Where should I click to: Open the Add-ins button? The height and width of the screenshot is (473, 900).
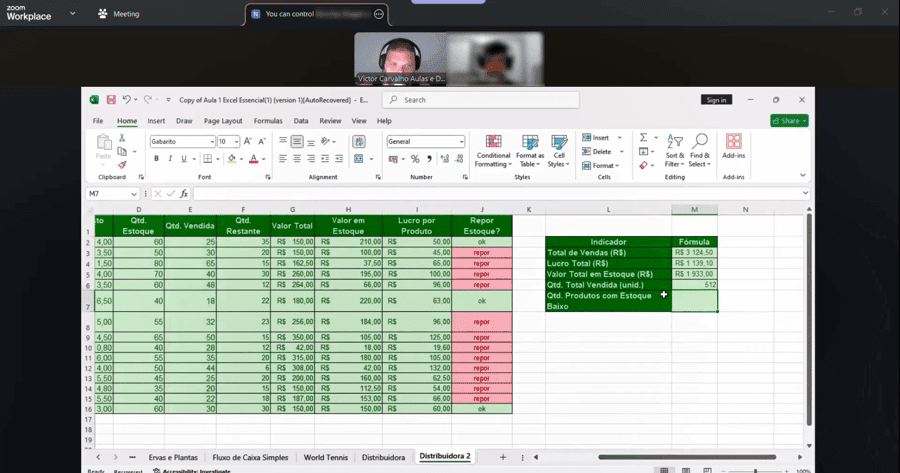pyautogui.click(x=734, y=146)
